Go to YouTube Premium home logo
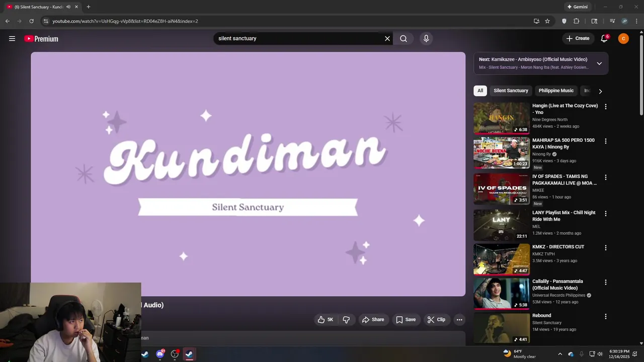The height and width of the screenshot is (362, 644). point(41,39)
